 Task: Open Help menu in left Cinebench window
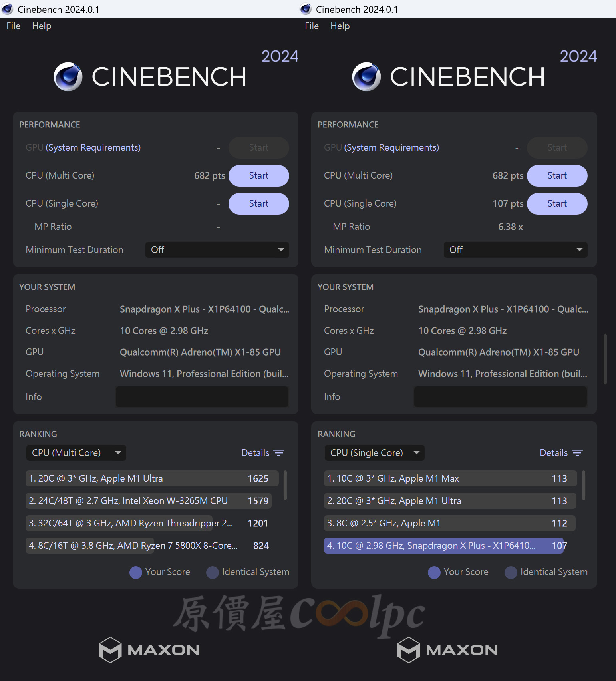(42, 26)
